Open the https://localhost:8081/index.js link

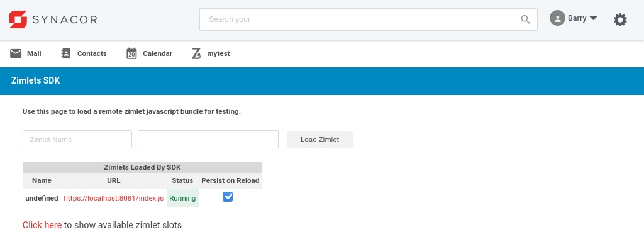(x=113, y=198)
